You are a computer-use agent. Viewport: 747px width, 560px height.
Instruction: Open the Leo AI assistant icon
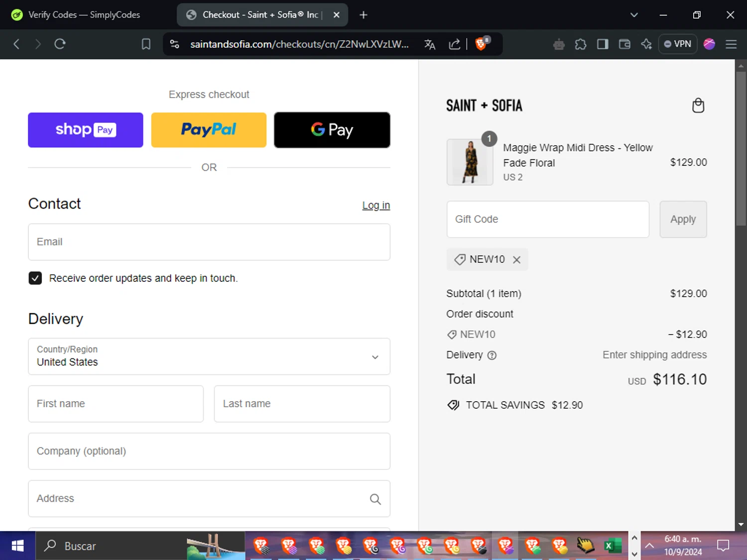coord(559,44)
